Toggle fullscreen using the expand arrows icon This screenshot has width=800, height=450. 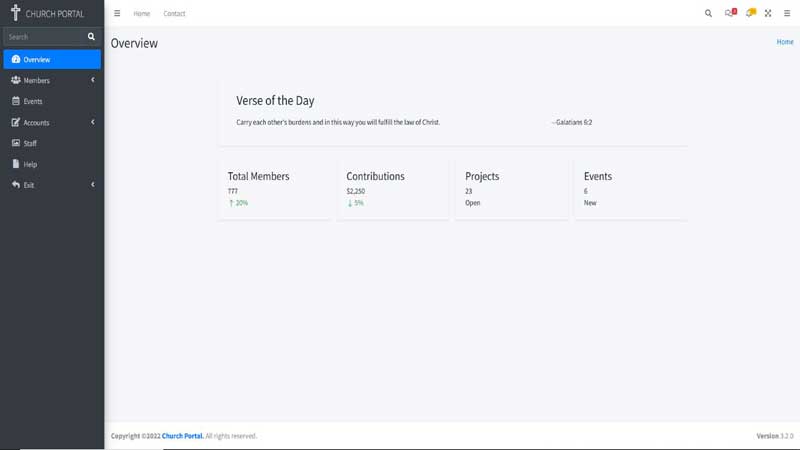coord(768,14)
